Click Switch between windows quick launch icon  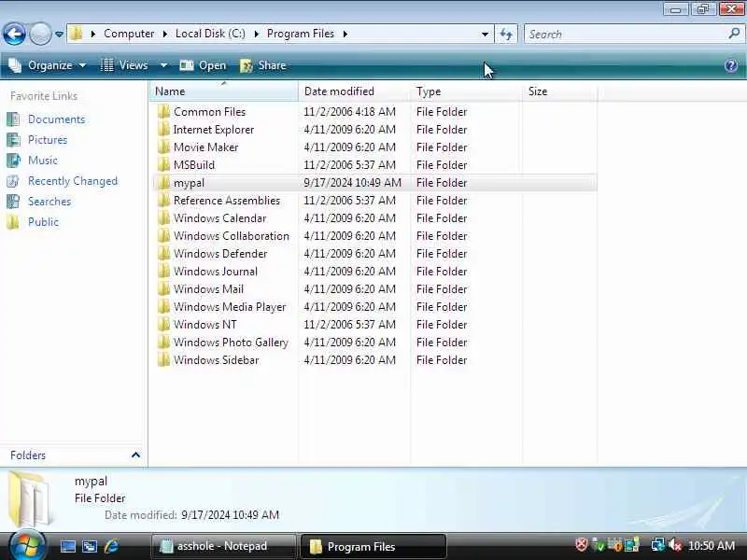tap(90, 546)
